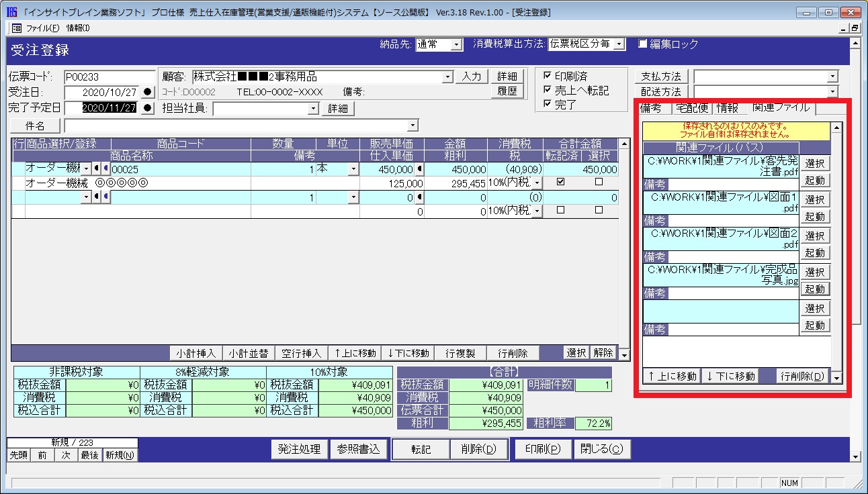Click the 印刷(P) button
This screenshot has width=868, height=494.
click(x=543, y=450)
